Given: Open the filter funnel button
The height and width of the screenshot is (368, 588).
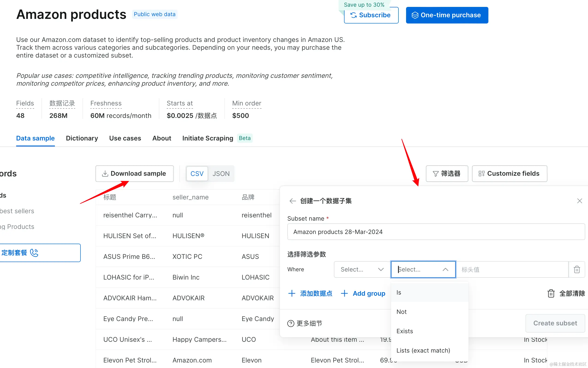Looking at the screenshot, I should pos(447,174).
